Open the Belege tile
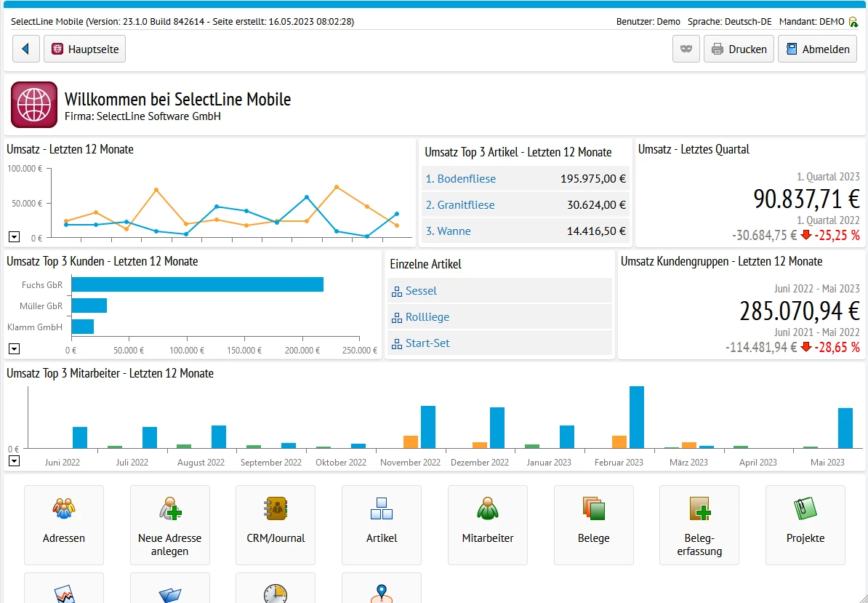This screenshot has height=603, width=868. tap(593, 525)
